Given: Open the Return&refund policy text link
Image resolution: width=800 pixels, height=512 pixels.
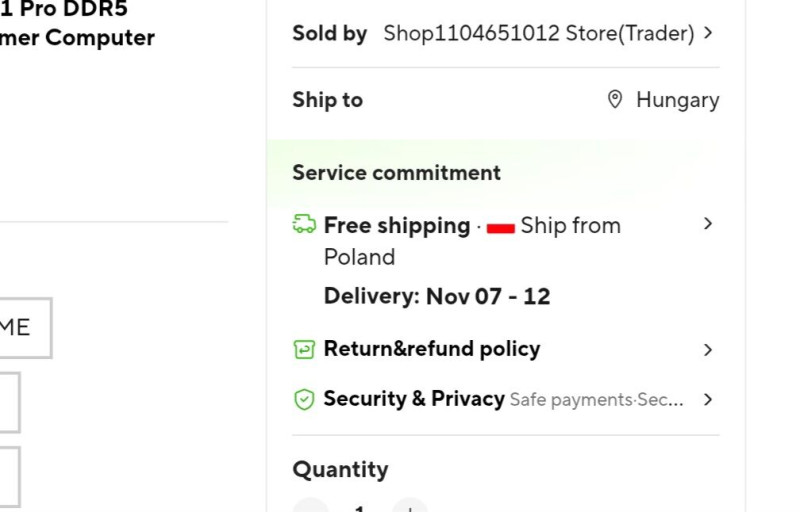Looking at the screenshot, I should tap(431, 349).
